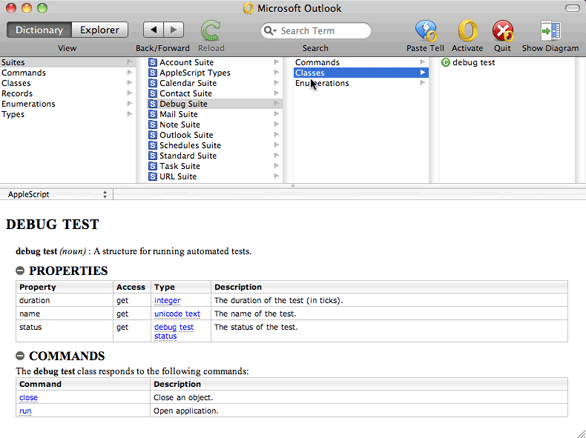Screen dimensions: 586x438
Task: Click the debug test class icon
Action: [x=445, y=62]
